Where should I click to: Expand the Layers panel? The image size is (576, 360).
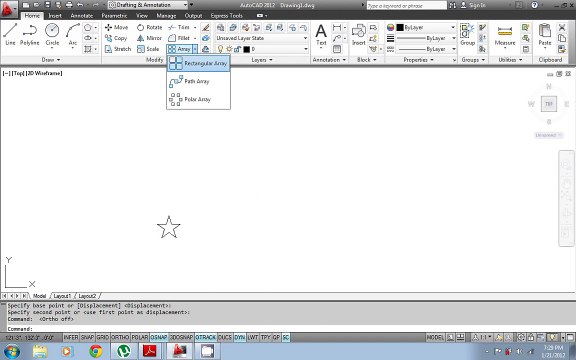262,60
